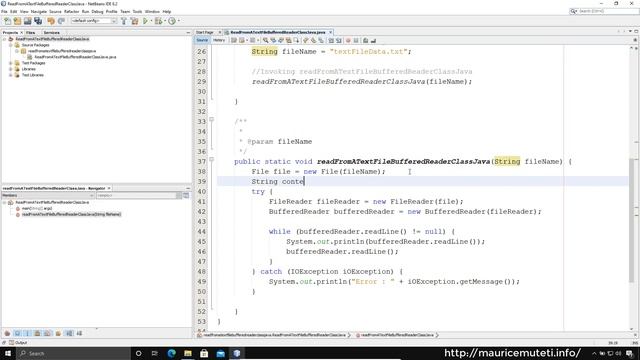Open Microsoft Edge from the taskbar
This screenshot has width=640, height=360.
171,353
